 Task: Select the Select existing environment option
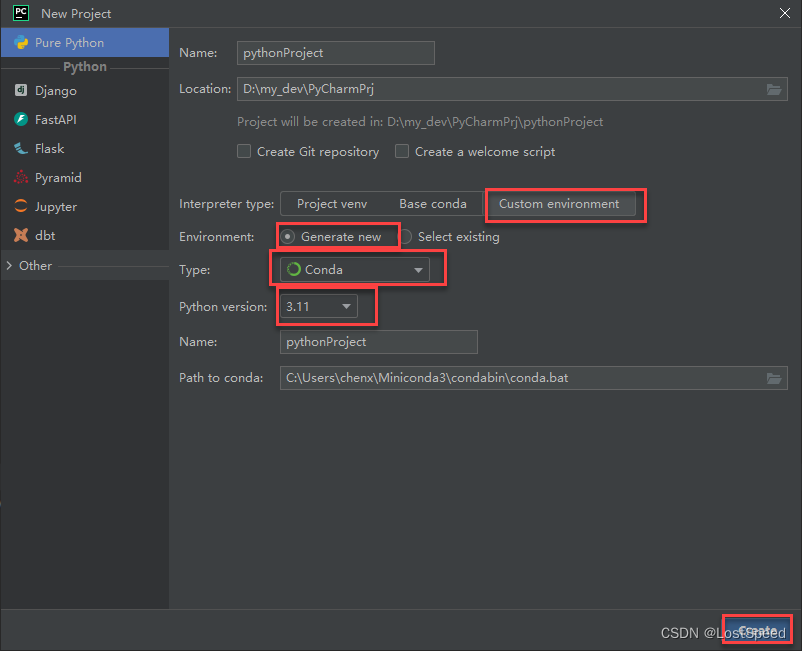click(410, 237)
